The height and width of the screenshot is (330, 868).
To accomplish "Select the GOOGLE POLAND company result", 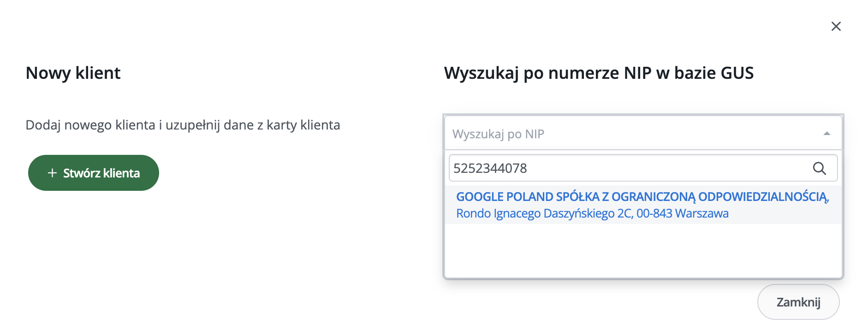I will pos(642,197).
